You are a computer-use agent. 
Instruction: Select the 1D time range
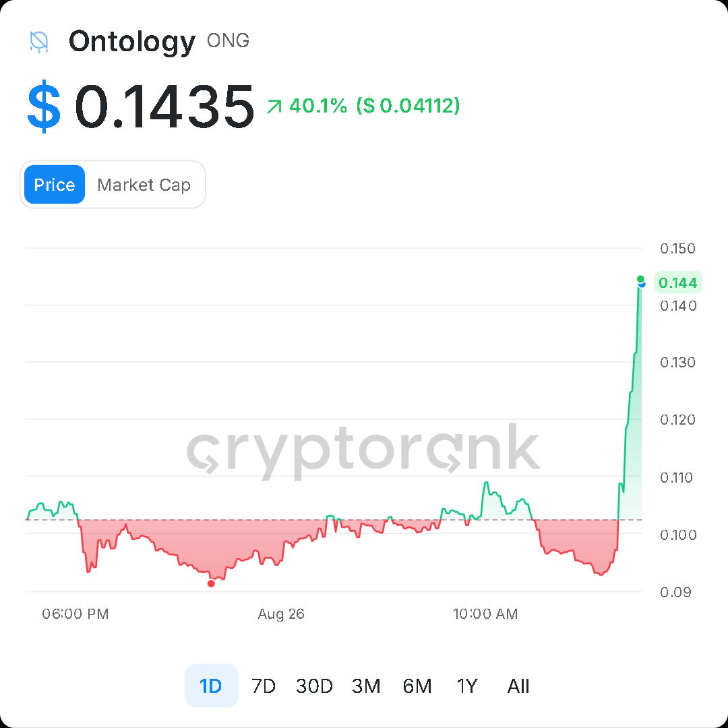tap(211, 686)
